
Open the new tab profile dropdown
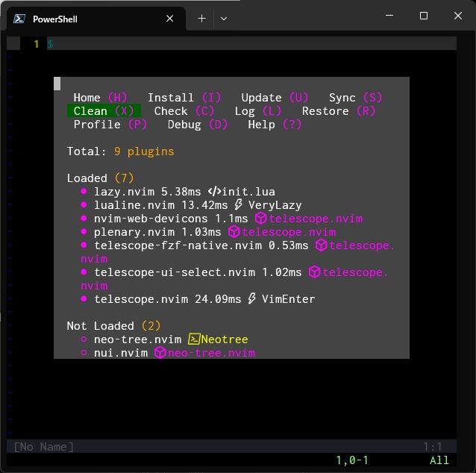pyautogui.click(x=224, y=19)
